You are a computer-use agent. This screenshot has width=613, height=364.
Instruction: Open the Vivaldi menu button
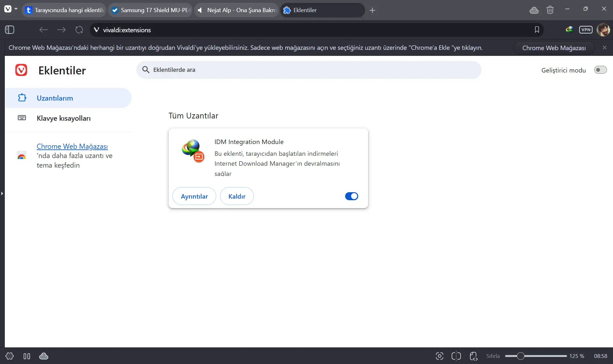8,9
